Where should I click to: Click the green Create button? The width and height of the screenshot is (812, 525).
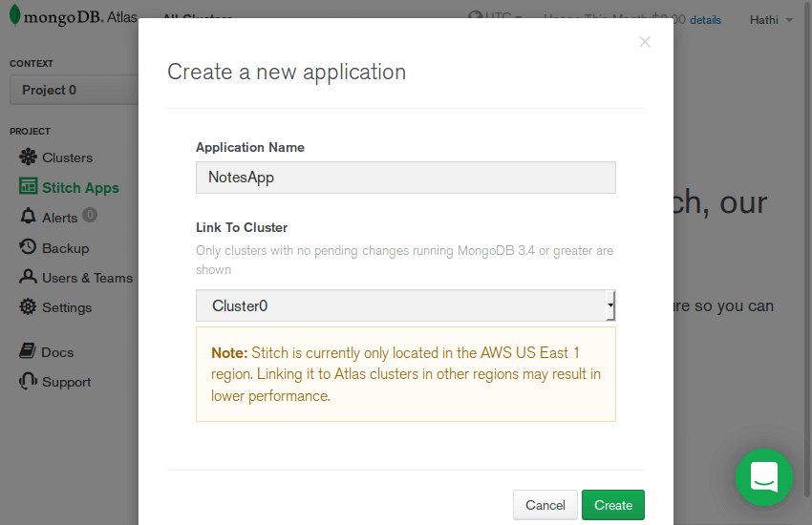click(612, 505)
